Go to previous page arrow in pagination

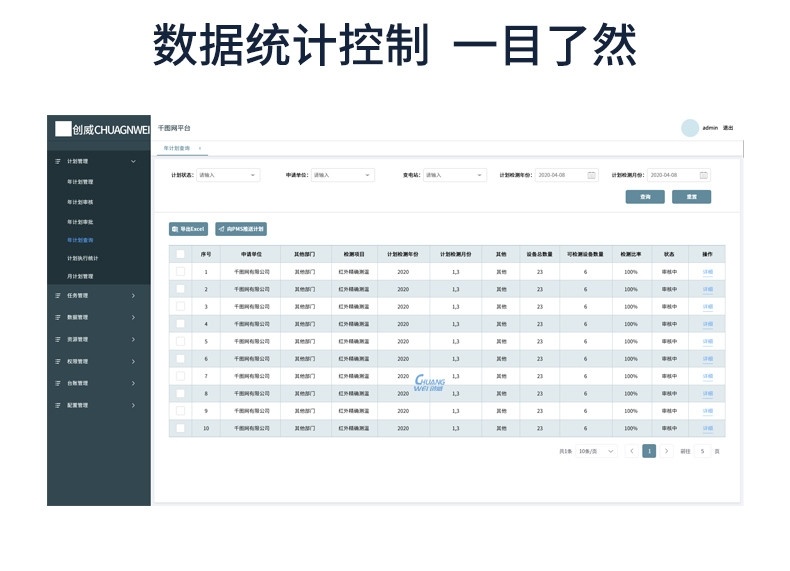tap(631, 451)
